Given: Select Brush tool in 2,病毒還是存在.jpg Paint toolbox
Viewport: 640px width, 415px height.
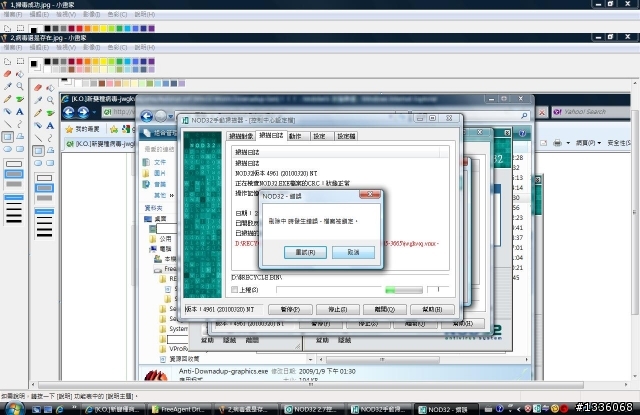Looking at the screenshot, I should click(x=20, y=99).
